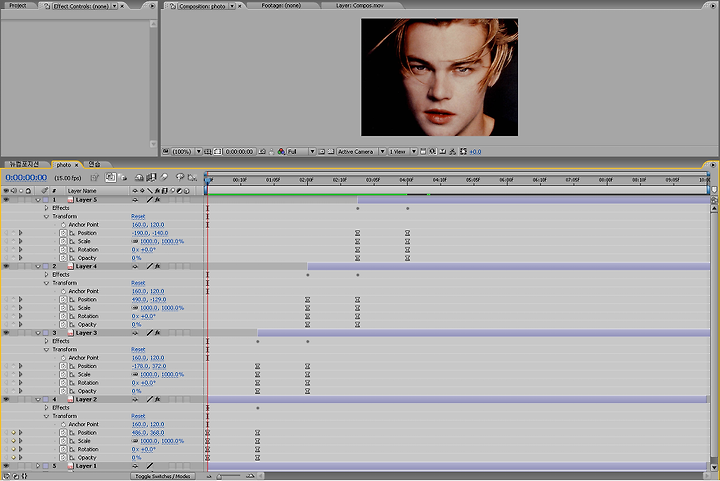Expand Layer 1 properties triangle
This screenshot has width=720, height=481.
(x=38, y=466)
